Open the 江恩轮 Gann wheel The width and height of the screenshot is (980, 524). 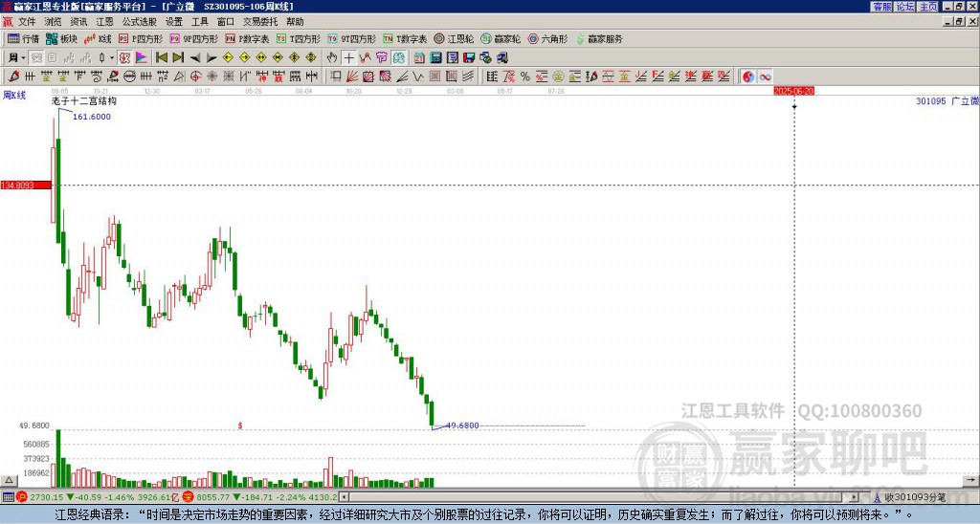point(454,38)
